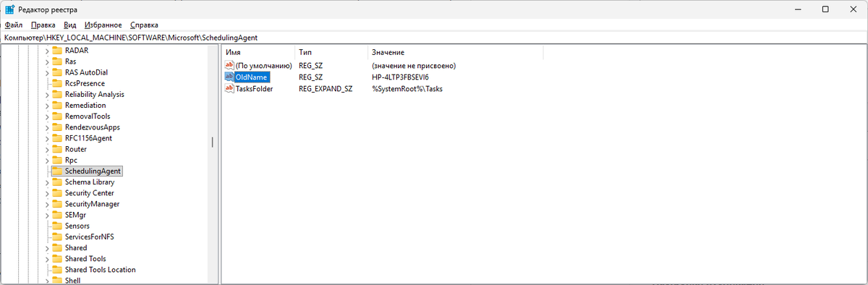This screenshot has width=868, height=285.
Task: Click the Registry Editor app icon in title bar
Action: click(x=10, y=9)
